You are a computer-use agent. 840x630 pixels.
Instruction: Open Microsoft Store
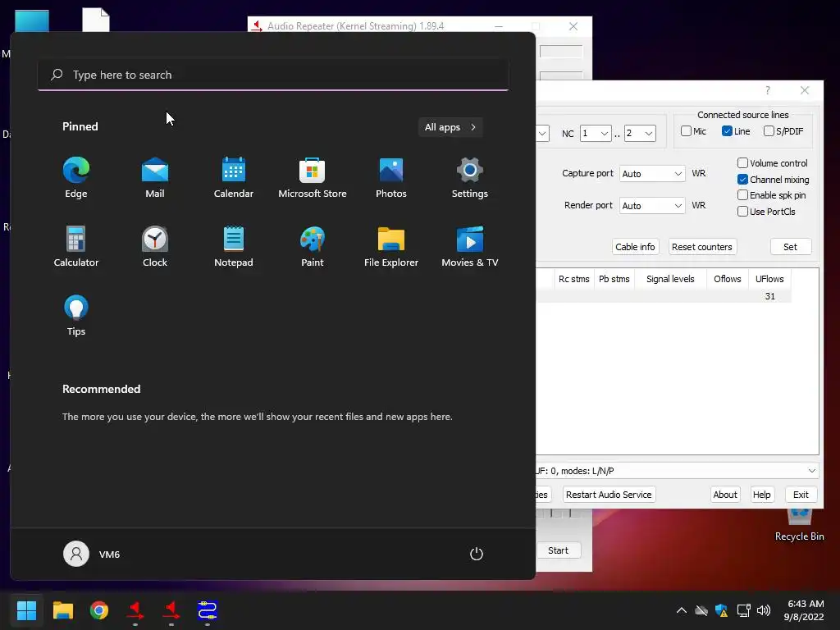pos(313,177)
